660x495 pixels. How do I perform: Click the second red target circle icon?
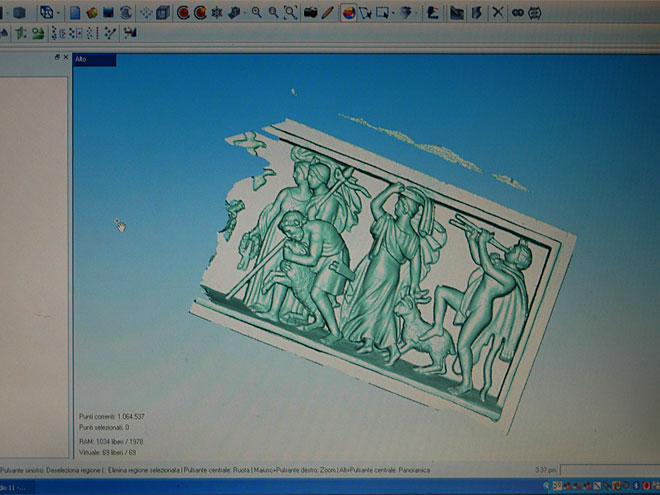pyautogui.click(x=200, y=13)
